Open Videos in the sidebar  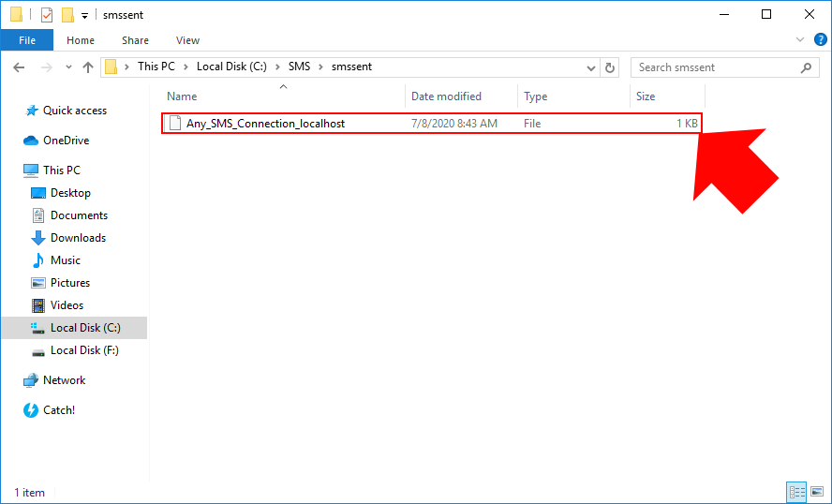click(x=67, y=305)
